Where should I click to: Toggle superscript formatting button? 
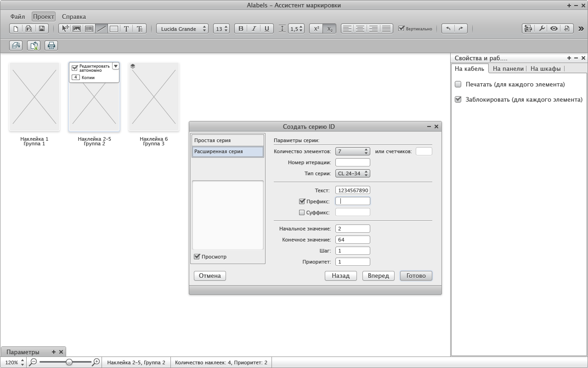tap(316, 29)
